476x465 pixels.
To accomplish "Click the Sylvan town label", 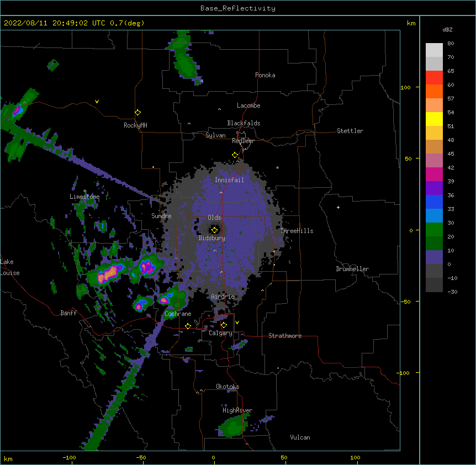I will click(x=215, y=135).
